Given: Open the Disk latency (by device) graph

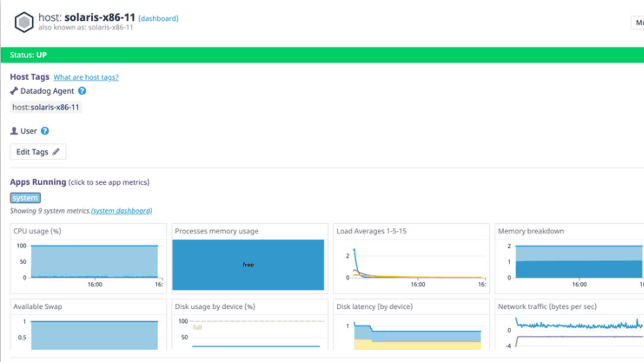Looking at the screenshot, I should click(412, 324).
